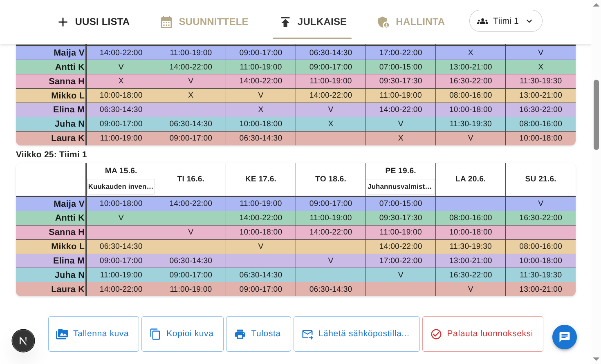Viewport: 601px width, 364px height.
Task: Click Juha N's 16:30-22:00 shift on LA 20.6.
Action: point(471,275)
